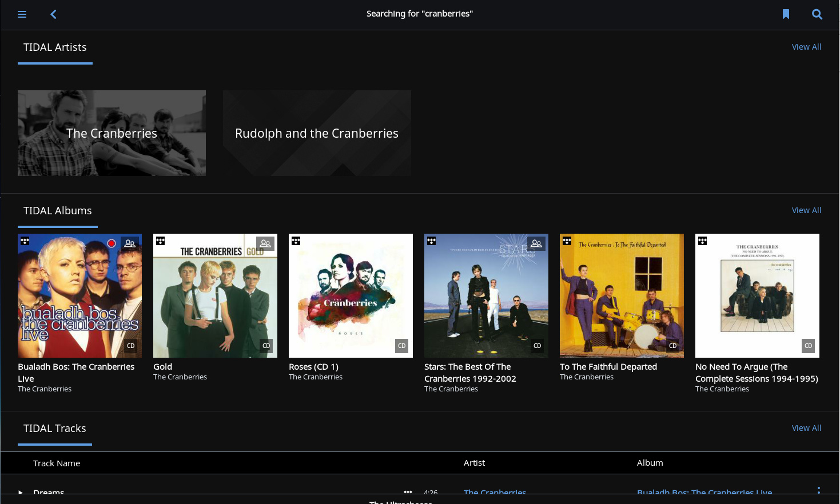Click CD badge on No Need To Argue cover
This screenshot has width=840, height=504.
click(809, 346)
